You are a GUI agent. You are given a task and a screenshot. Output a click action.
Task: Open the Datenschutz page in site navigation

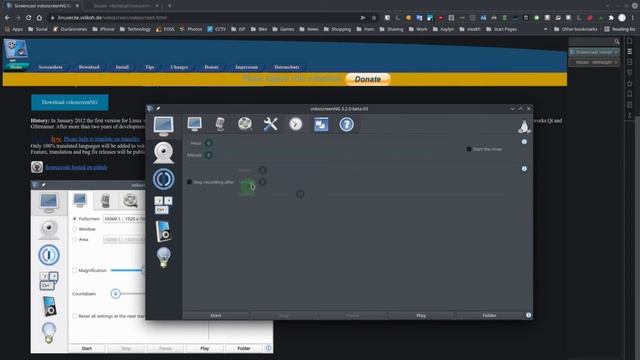click(287, 67)
